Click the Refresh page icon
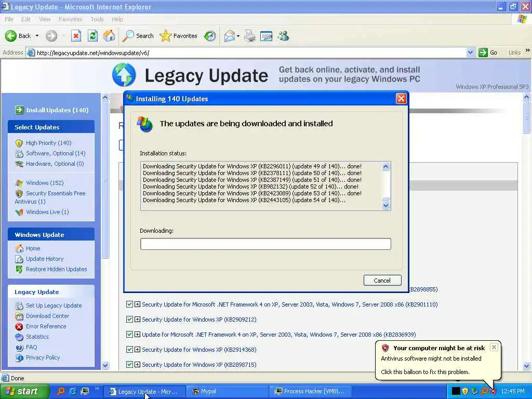The image size is (532, 399). 92,36
